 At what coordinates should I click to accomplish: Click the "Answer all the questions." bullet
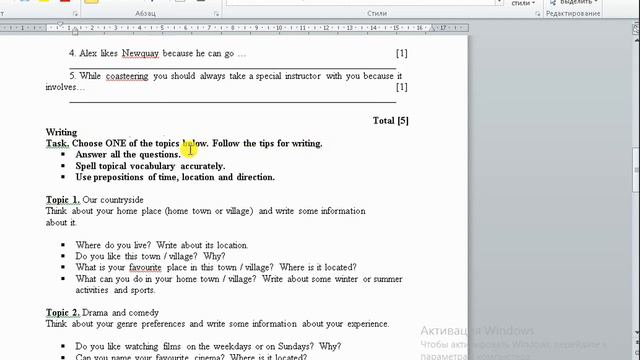(128, 154)
